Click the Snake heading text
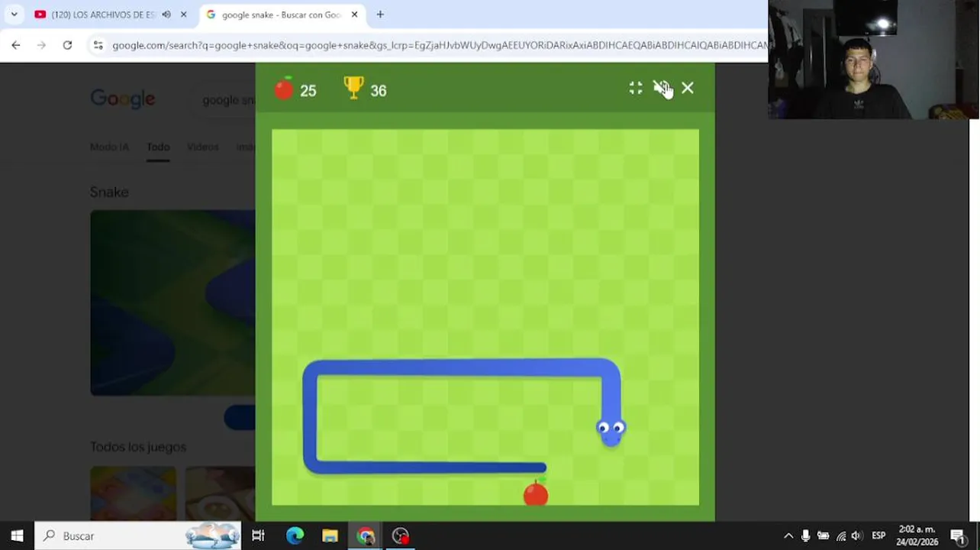 point(109,192)
